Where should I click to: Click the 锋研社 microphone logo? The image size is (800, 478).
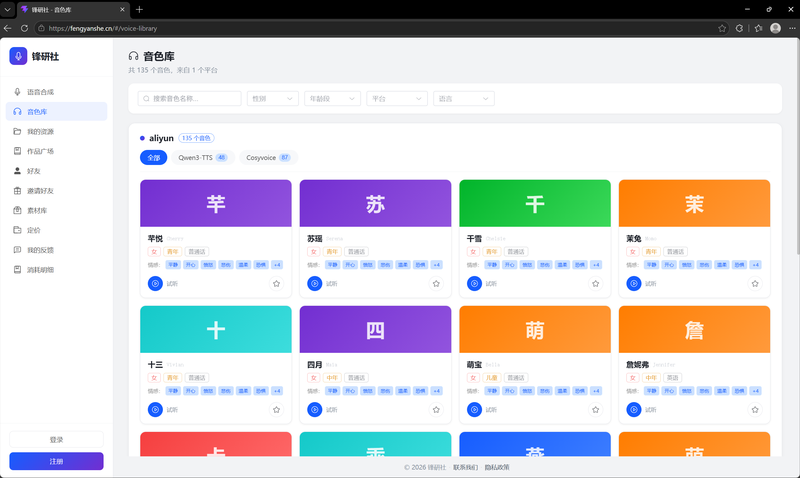click(18, 56)
